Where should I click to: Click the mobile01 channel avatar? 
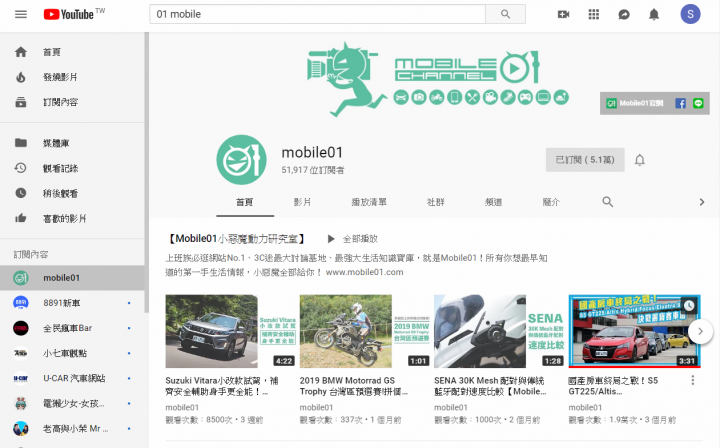(242, 160)
